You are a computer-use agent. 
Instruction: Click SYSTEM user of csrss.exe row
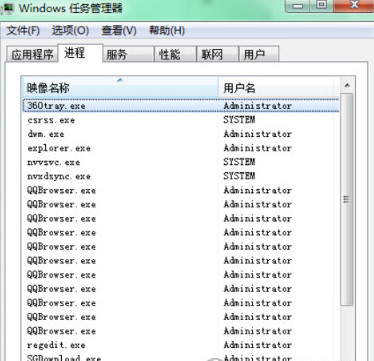click(x=239, y=120)
